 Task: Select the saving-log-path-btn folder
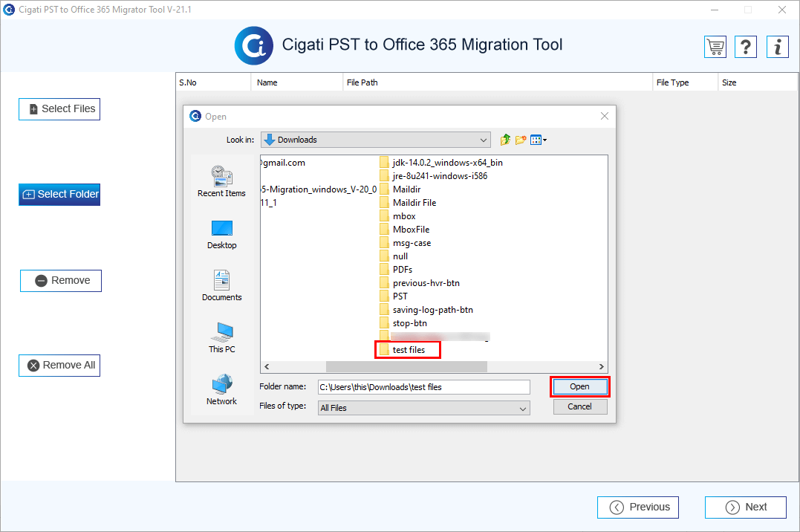coord(426,310)
